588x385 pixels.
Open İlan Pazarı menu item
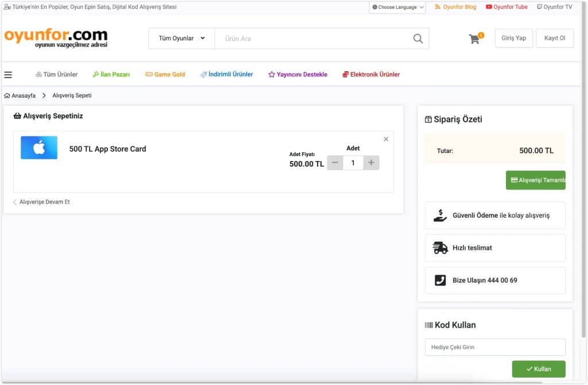(111, 74)
